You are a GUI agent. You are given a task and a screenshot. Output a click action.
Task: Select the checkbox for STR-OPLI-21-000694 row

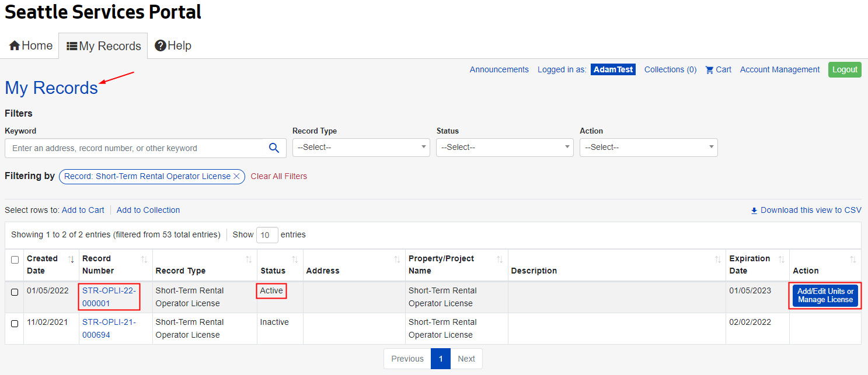click(15, 323)
